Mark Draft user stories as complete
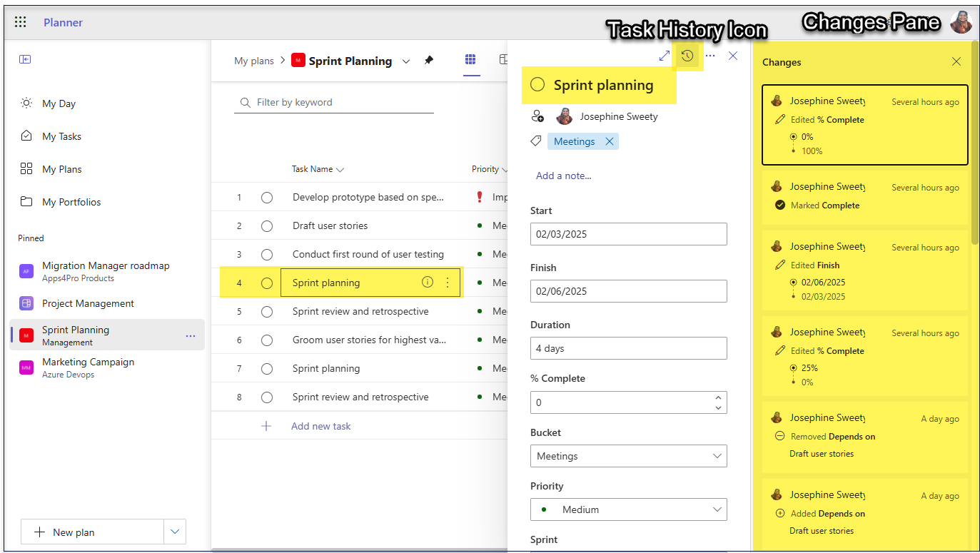Image resolution: width=980 pixels, height=553 pixels. click(266, 225)
